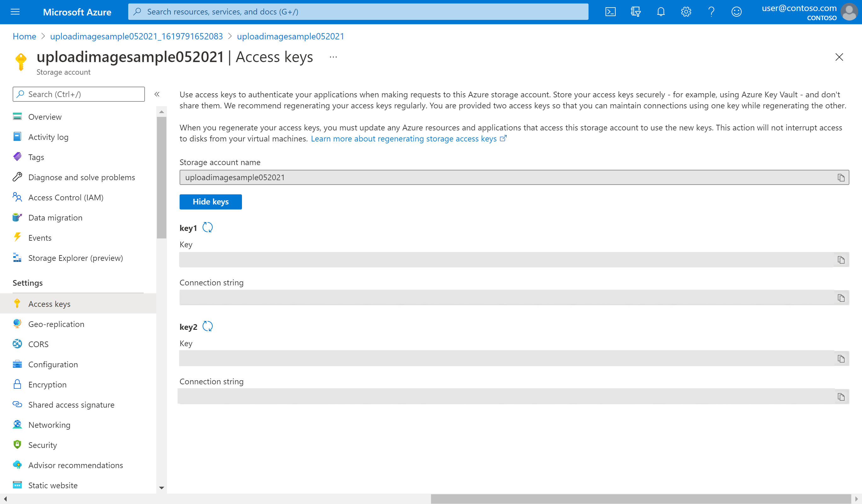
Task: Open Cloud Shell from the top bar
Action: pyautogui.click(x=610, y=12)
